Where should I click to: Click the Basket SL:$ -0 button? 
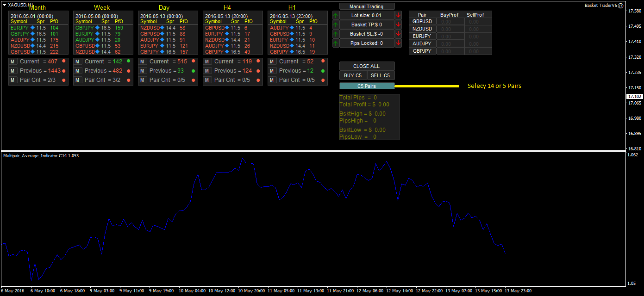tap(367, 34)
